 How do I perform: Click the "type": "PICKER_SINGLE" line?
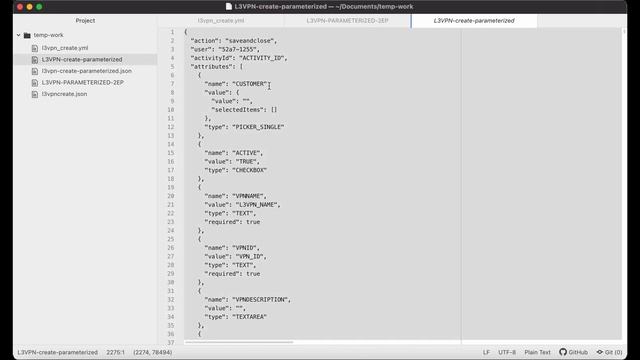pos(244,127)
